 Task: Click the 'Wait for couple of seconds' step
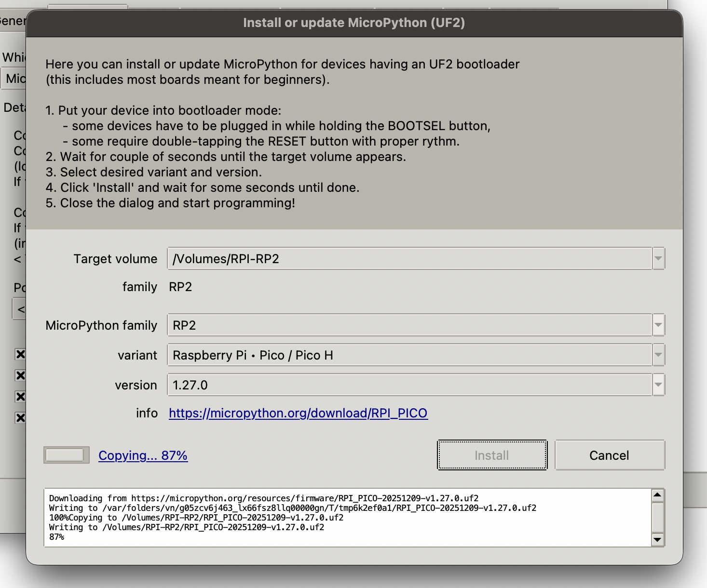coord(226,157)
